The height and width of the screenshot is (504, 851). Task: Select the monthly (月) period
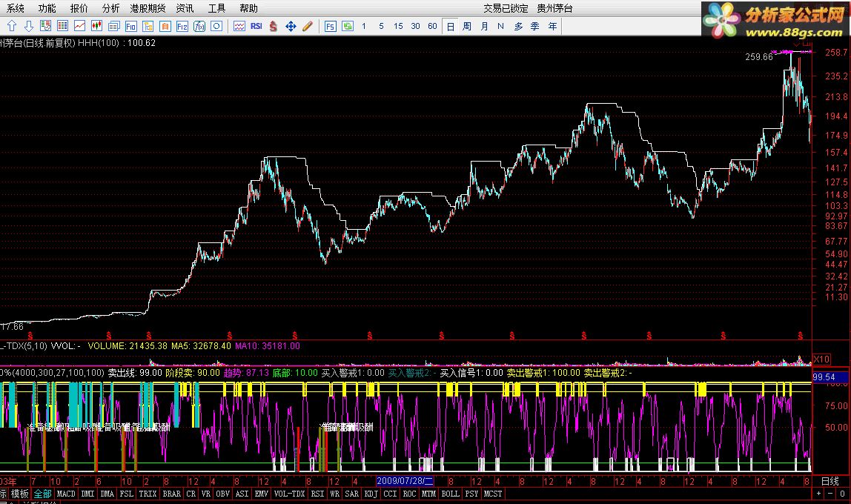click(x=484, y=26)
